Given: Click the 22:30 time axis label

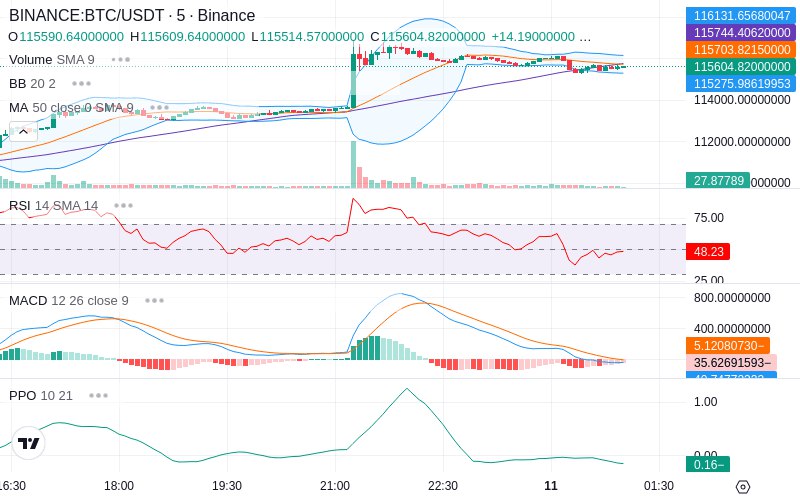Looking at the screenshot, I should (x=443, y=486).
